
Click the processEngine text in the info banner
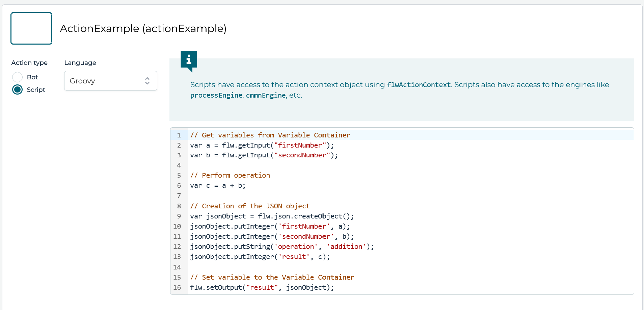pyautogui.click(x=216, y=95)
